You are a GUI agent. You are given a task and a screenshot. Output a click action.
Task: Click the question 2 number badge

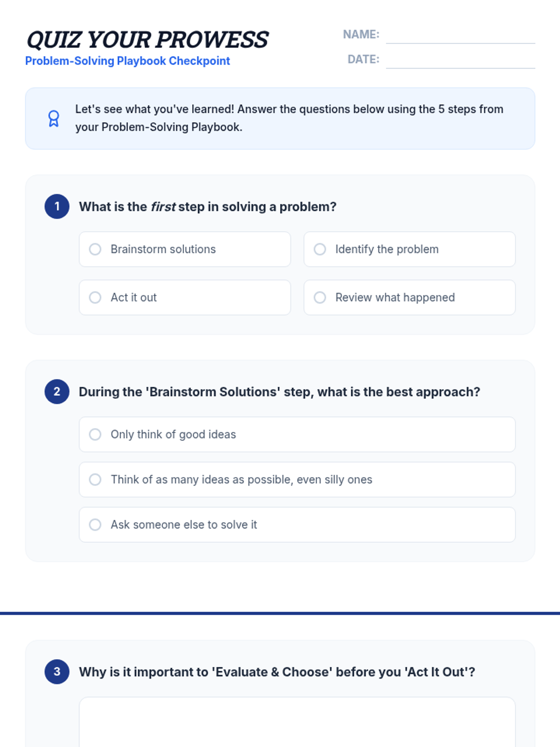[57, 392]
